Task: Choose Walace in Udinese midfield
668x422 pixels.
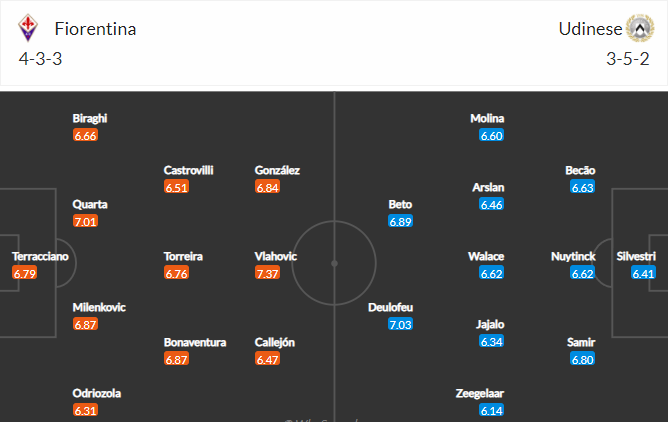Action: click(x=486, y=256)
